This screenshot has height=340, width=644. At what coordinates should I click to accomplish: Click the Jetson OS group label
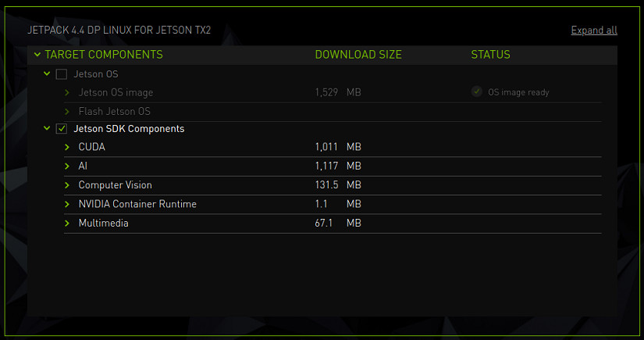pos(96,74)
